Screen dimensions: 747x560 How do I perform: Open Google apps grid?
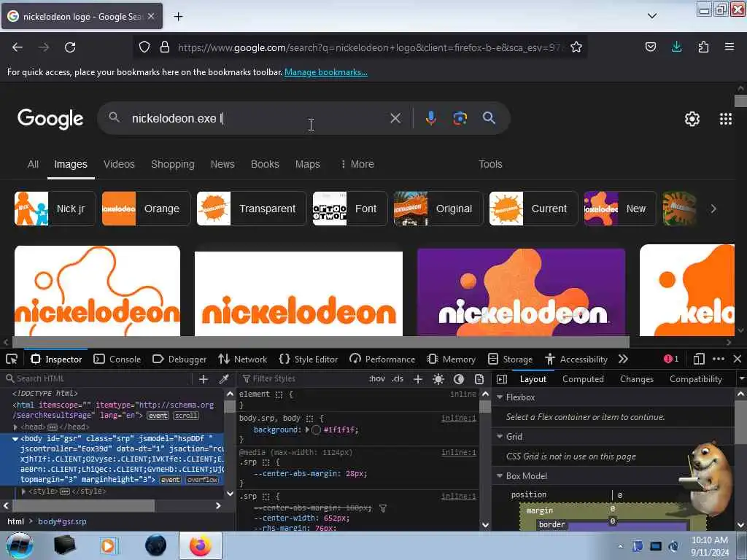pyautogui.click(x=726, y=119)
